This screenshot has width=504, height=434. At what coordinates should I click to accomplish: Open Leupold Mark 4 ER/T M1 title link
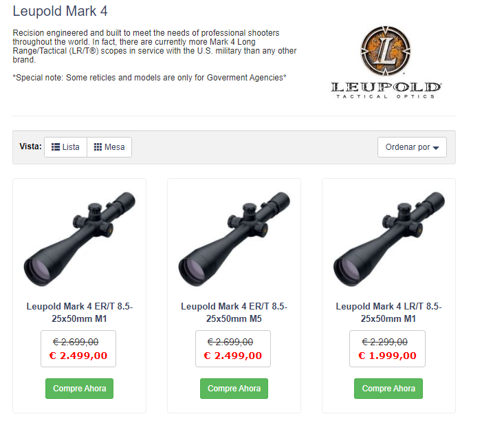(79, 312)
